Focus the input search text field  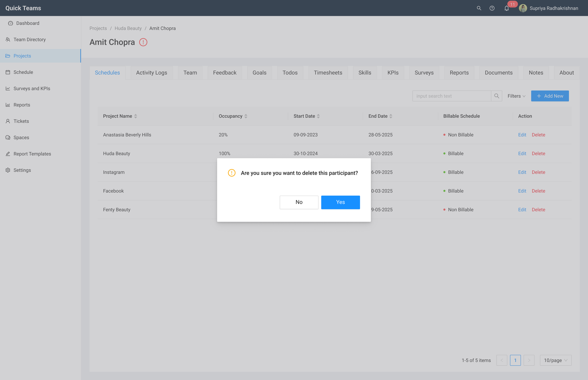click(x=451, y=96)
